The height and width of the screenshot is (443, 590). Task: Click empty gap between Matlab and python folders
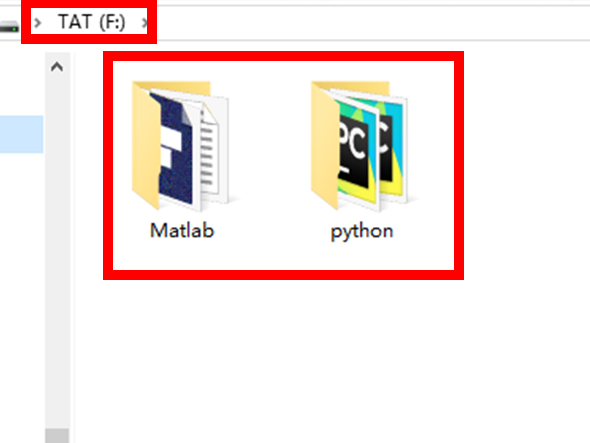click(271, 151)
